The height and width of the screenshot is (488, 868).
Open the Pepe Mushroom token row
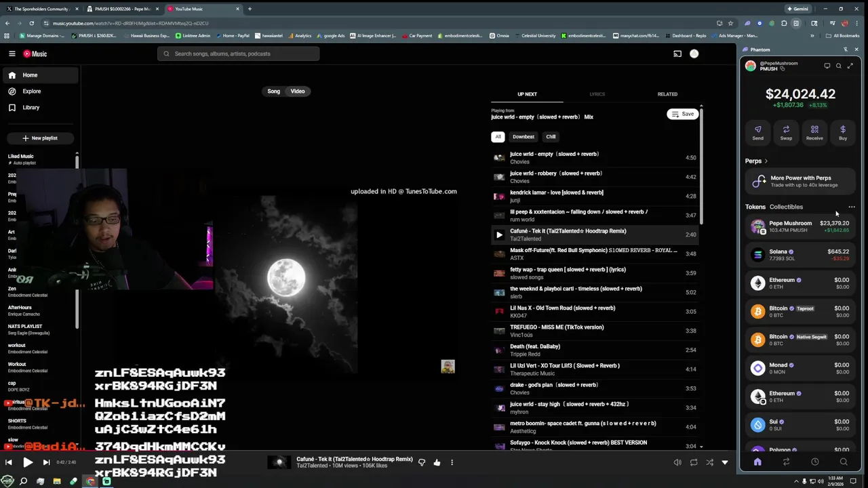coord(800,226)
